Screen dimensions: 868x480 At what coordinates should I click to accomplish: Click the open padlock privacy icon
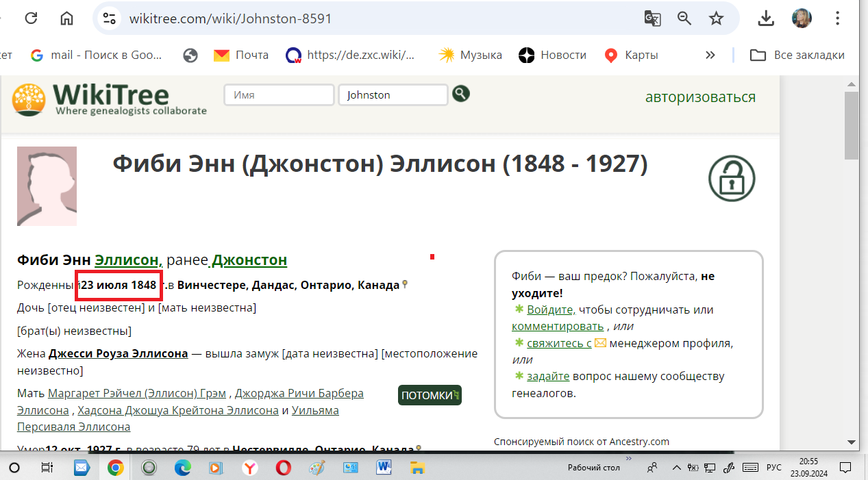731,178
